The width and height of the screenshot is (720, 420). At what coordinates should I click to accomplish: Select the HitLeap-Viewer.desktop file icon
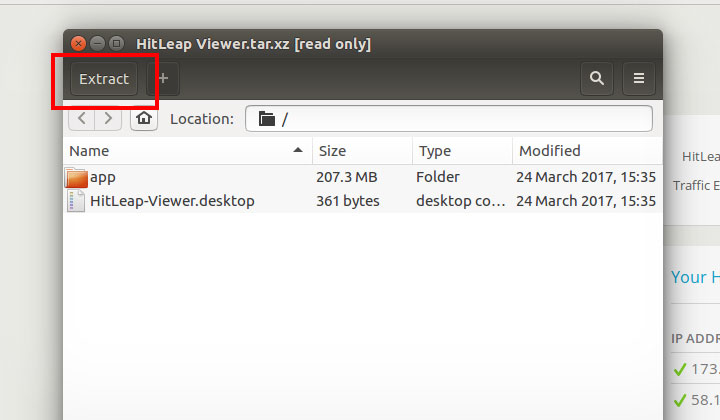76,201
